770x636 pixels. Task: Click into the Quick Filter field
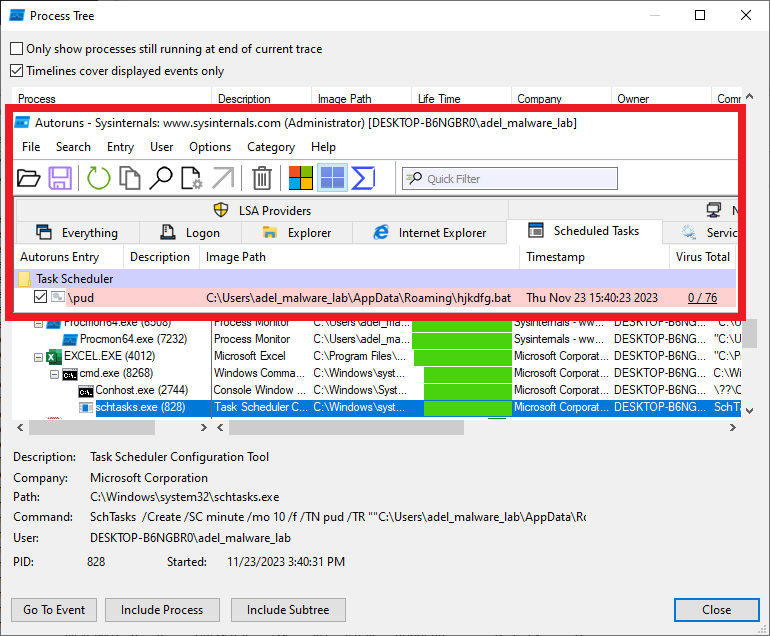(510, 179)
